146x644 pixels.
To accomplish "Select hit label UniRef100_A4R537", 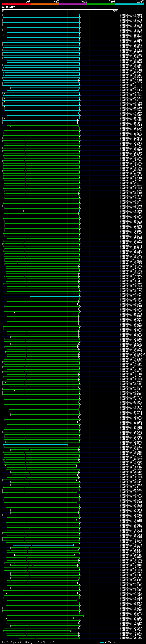I will [131, 462].
